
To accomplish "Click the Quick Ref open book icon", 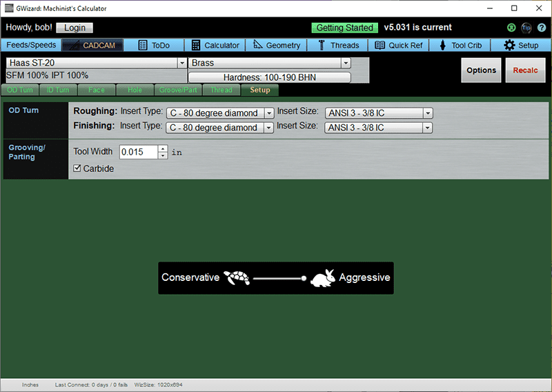I will click(x=379, y=45).
